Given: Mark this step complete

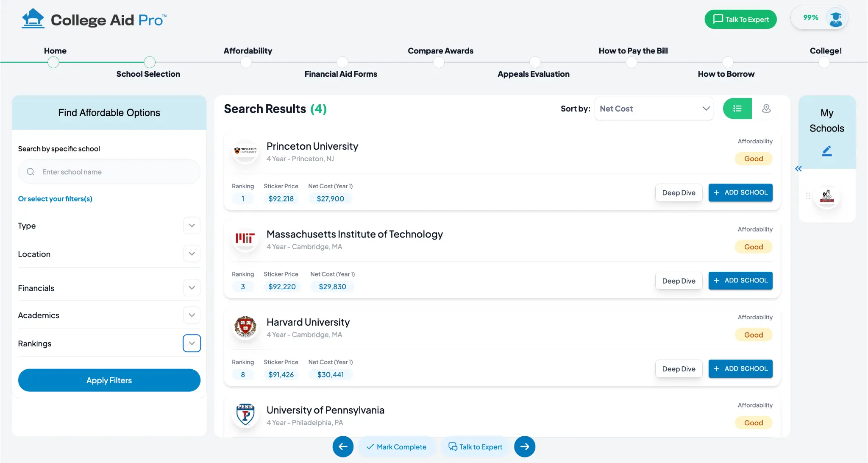Looking at the screenshot, I should (396, 447).
